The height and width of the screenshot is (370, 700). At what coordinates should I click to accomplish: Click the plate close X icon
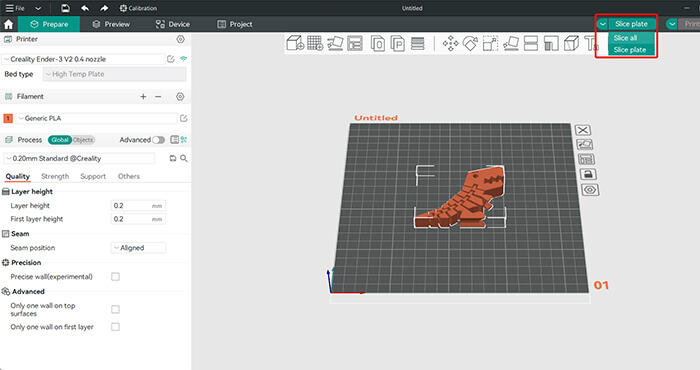click(583, 130)
